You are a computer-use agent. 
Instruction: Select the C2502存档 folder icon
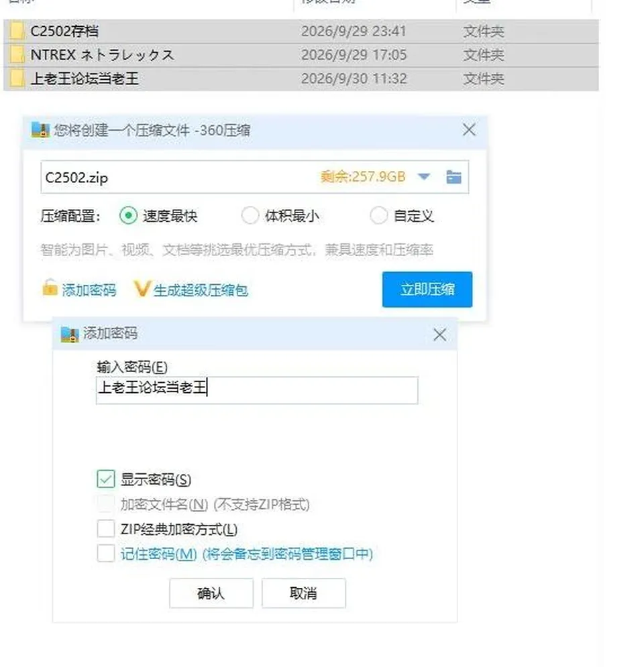[x=17, y=31]
